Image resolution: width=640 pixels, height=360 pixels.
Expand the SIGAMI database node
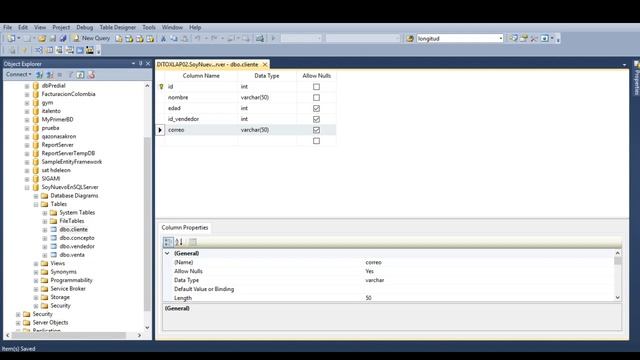(27, 179)
